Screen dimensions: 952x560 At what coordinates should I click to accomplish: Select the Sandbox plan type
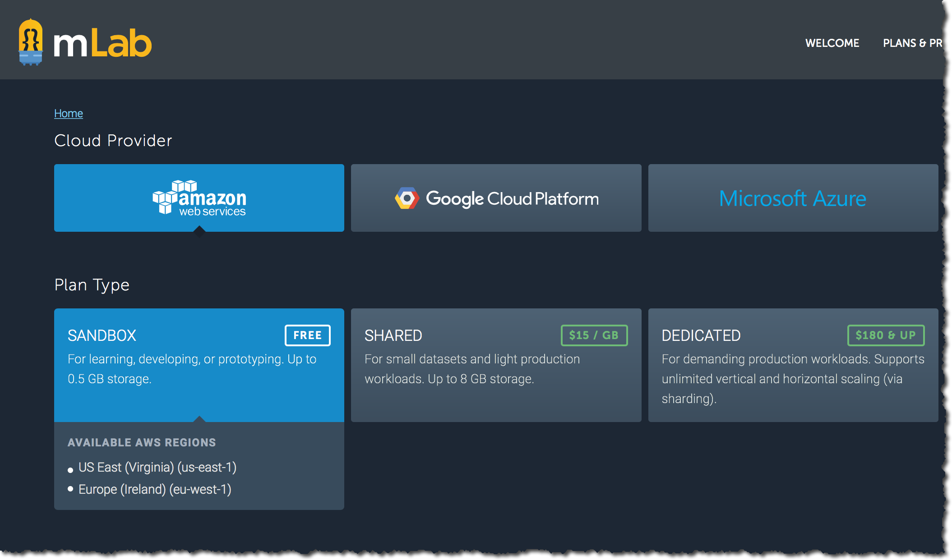pyautogui.click(x=199, y=364)
